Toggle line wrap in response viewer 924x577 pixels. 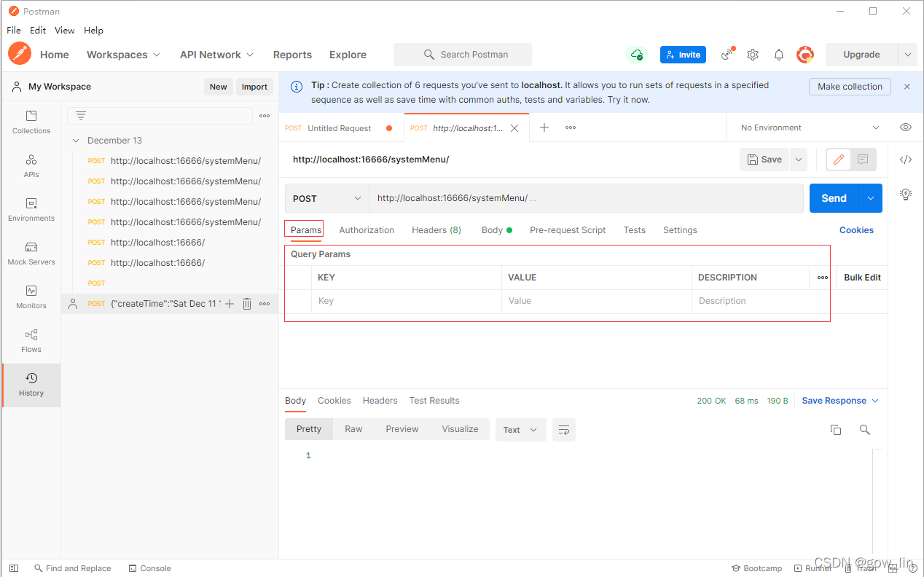click(564, 430)
